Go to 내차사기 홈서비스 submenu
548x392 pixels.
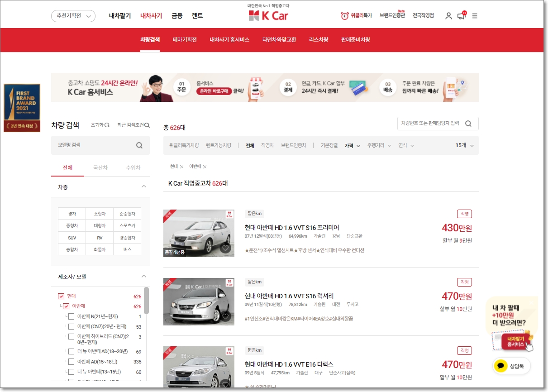pyautogui.click(x=229, y=40)
